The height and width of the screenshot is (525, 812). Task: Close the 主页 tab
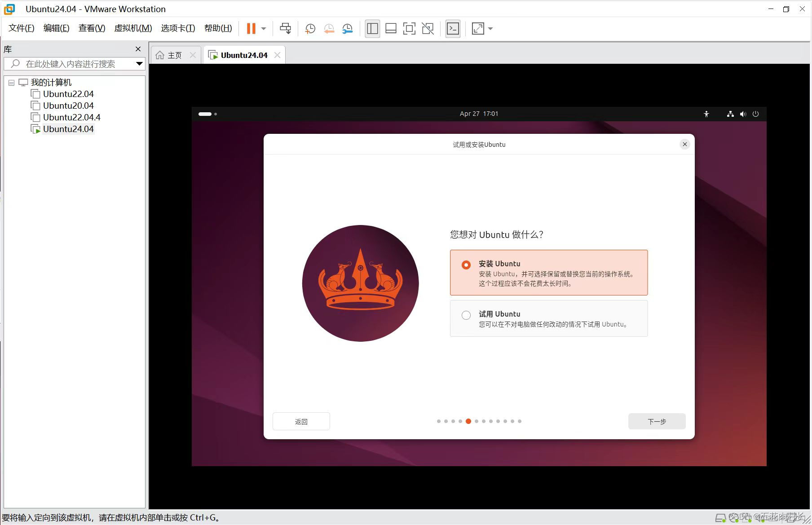[193, 55]
